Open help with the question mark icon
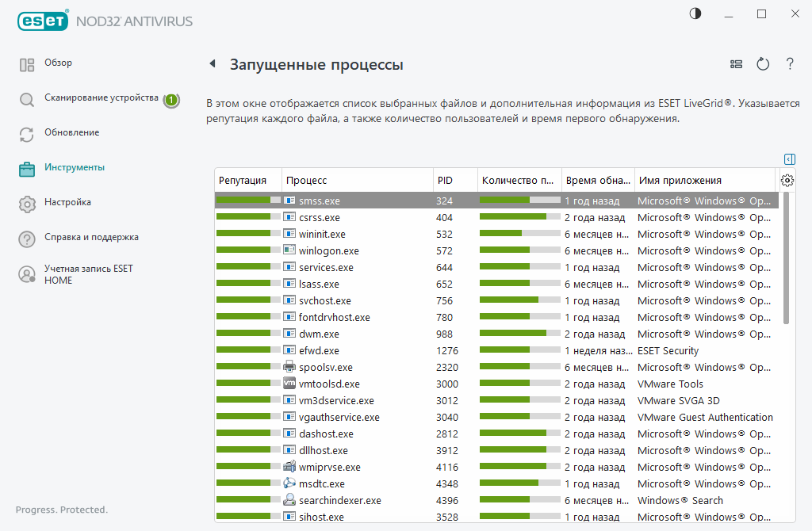The height and width of the screenshot is (531, 812). click(790, 64)
